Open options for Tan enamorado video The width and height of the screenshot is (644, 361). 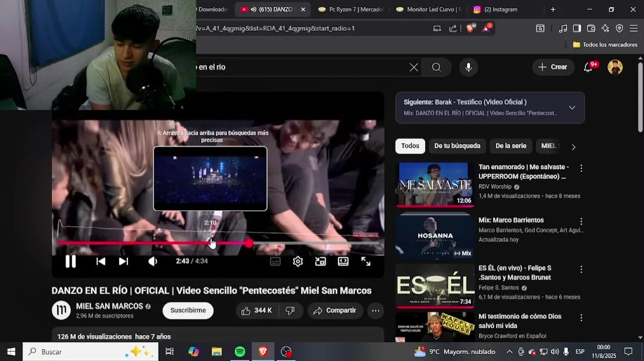[581, 168]
